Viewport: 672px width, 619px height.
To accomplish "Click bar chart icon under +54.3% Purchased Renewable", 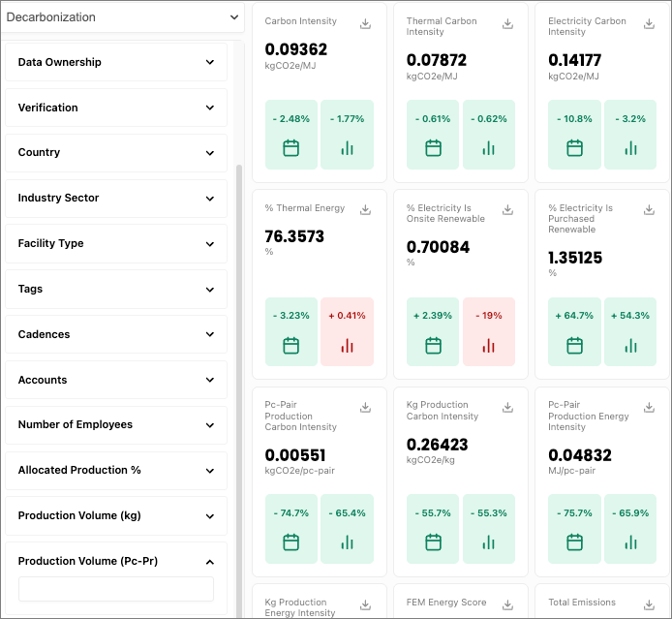I will tap(630, 346).
